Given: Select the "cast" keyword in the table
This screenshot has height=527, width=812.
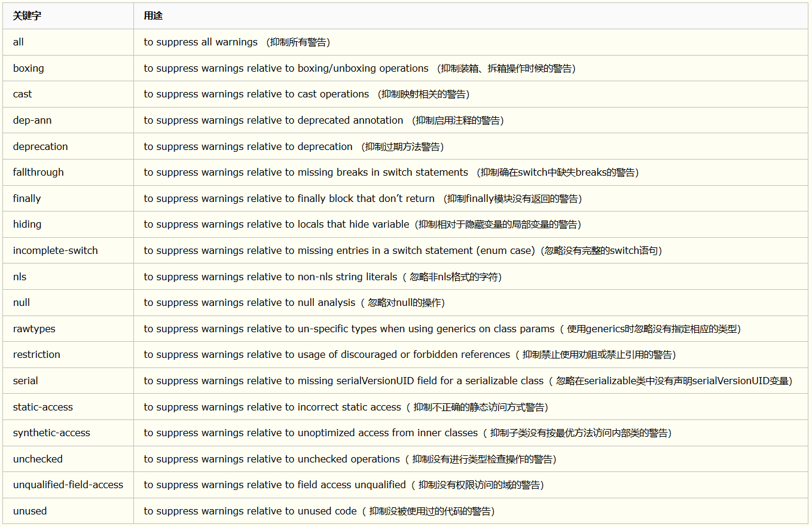Looking at the screenshot, I should (x=23, y=94).
